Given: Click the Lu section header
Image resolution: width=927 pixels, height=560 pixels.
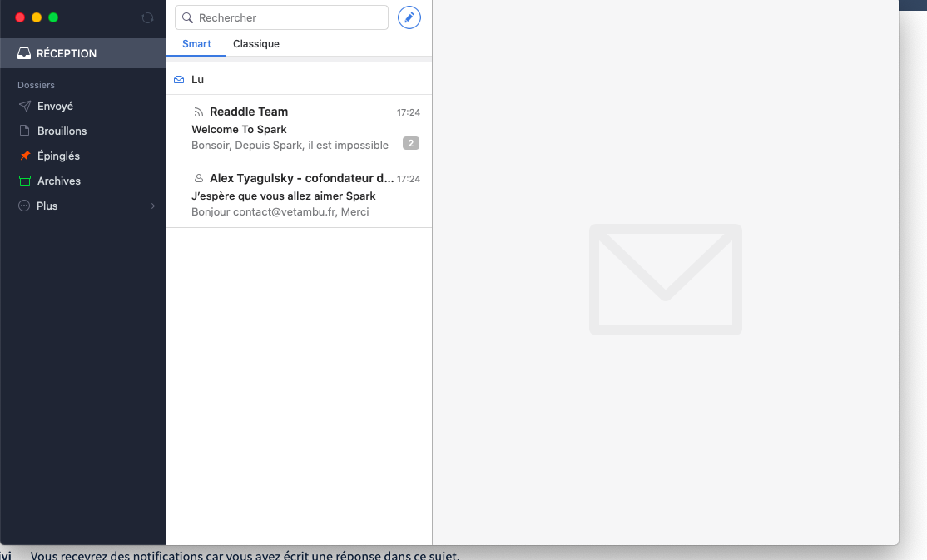Looking at the screenshot, I should 198,80.
